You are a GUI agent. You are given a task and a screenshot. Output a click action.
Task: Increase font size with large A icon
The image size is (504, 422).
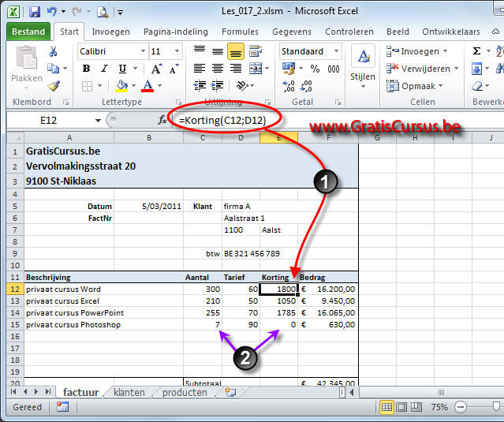156,69
